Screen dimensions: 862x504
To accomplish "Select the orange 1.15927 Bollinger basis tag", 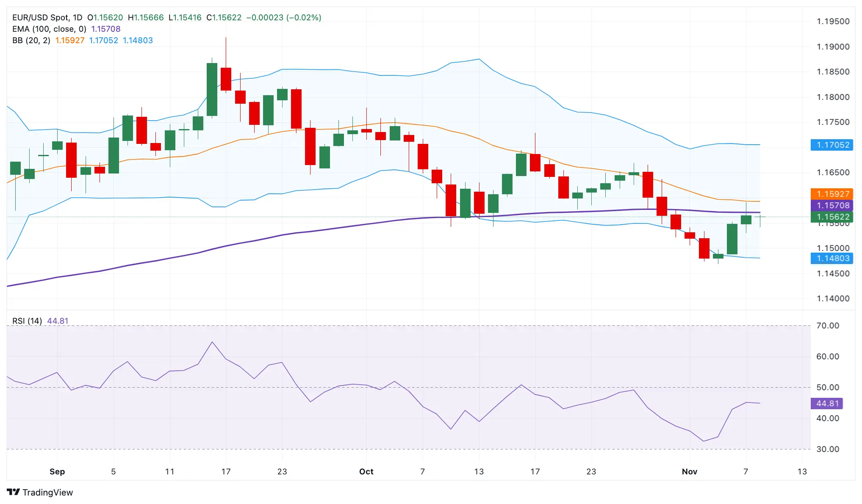I will tap(832, 194).
